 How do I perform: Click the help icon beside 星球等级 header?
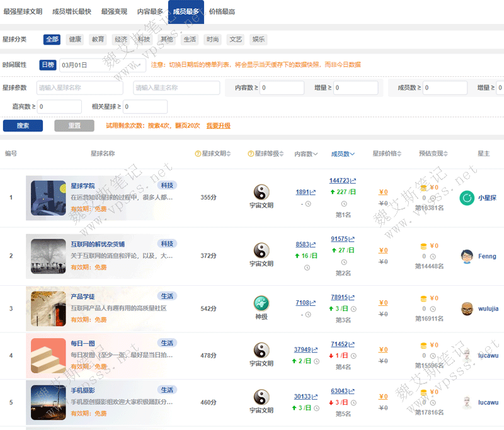coord(251,154)
